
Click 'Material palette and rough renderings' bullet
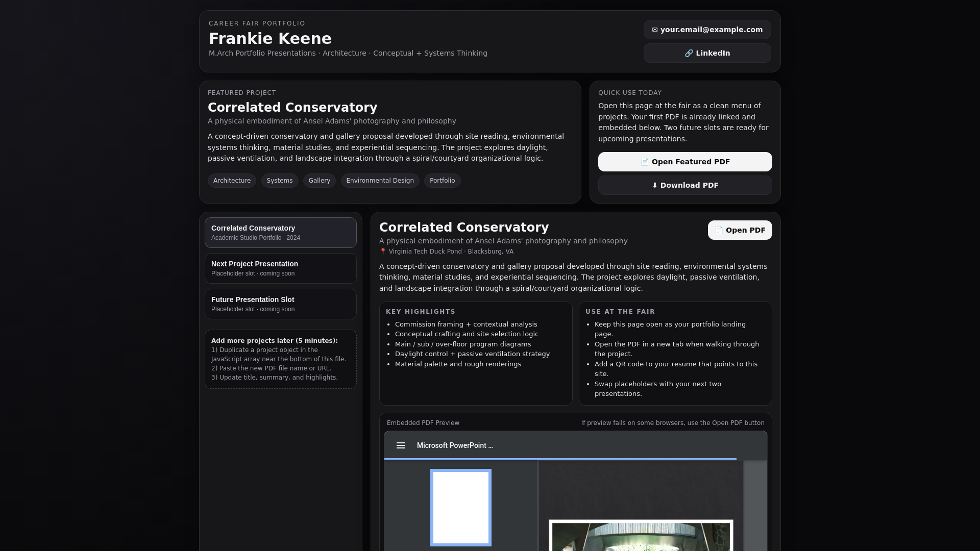[x=458, y=364]
